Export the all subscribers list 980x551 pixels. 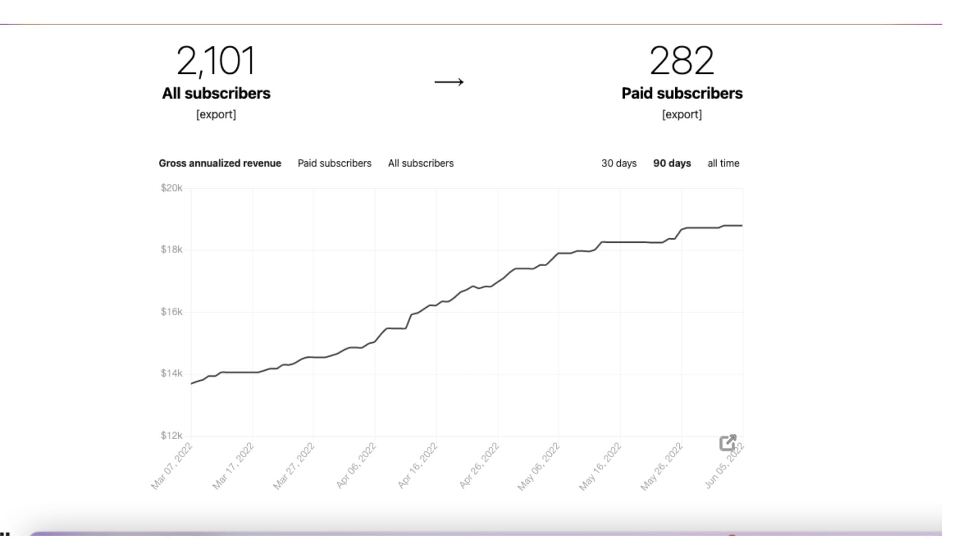coord(216,114)
